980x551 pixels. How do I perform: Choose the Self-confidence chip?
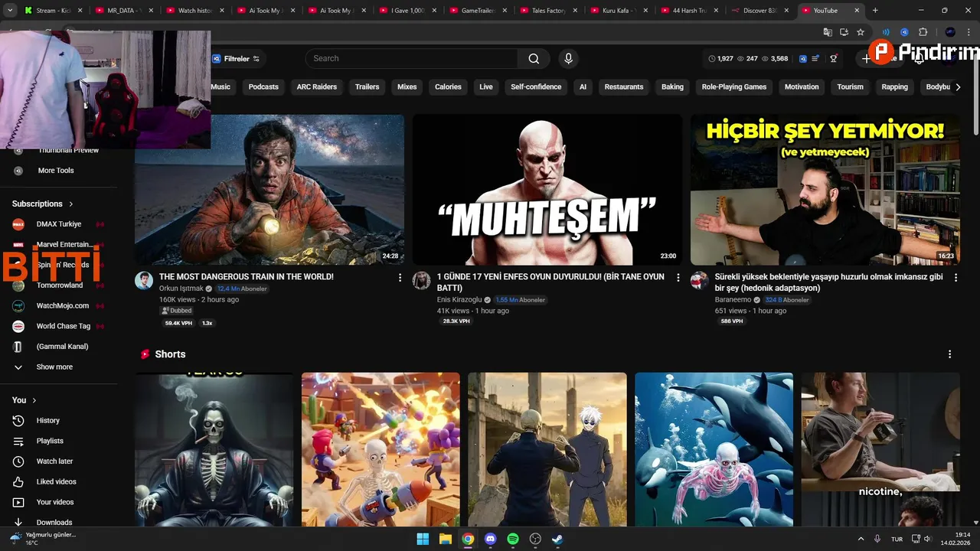pyautogui.click(x=536, y=87)
